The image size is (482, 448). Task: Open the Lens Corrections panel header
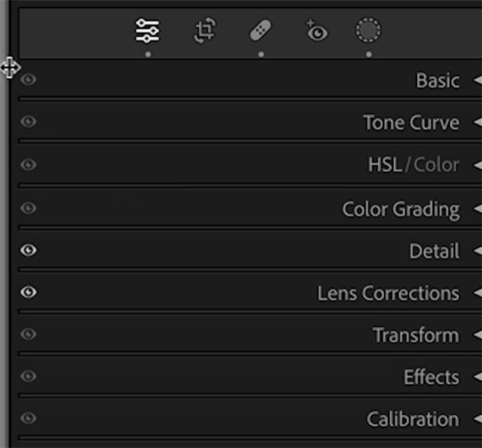(x=389, y=293)
